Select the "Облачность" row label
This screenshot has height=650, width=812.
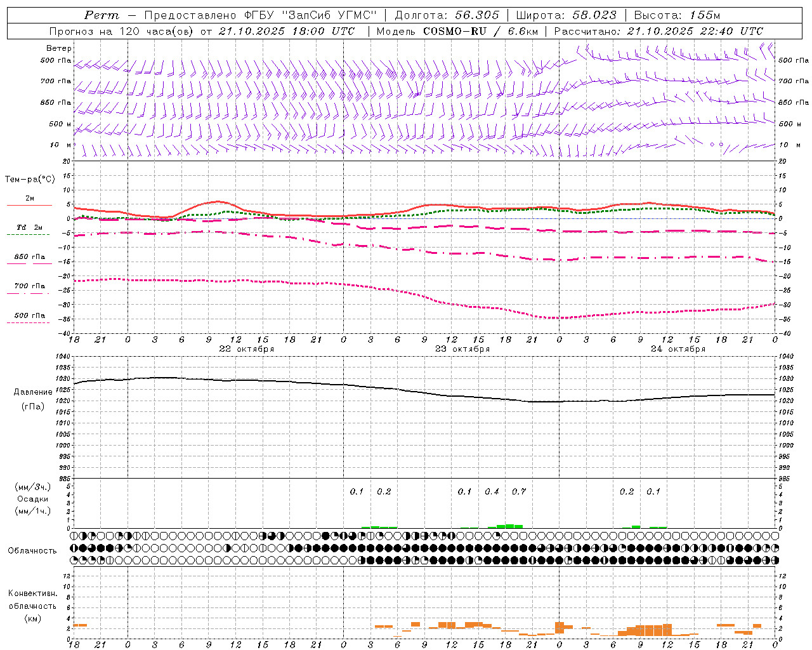click(x=32, y=551)
